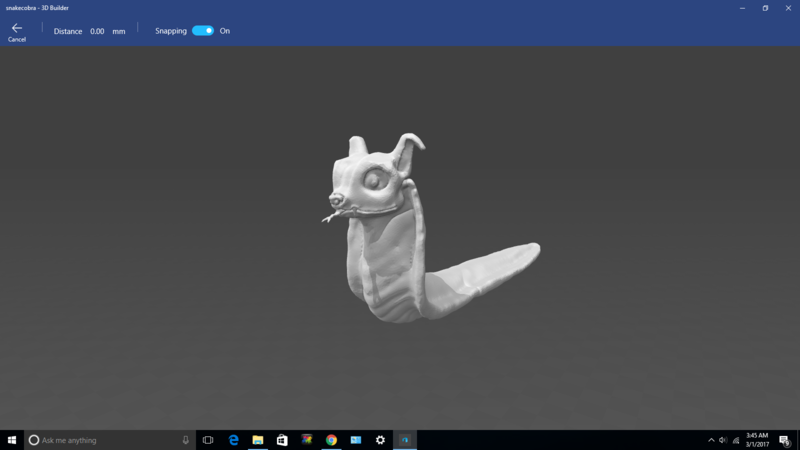Open the colorful app icon beside Store
This screenshot has width=800, height=450.
[307, 440]
